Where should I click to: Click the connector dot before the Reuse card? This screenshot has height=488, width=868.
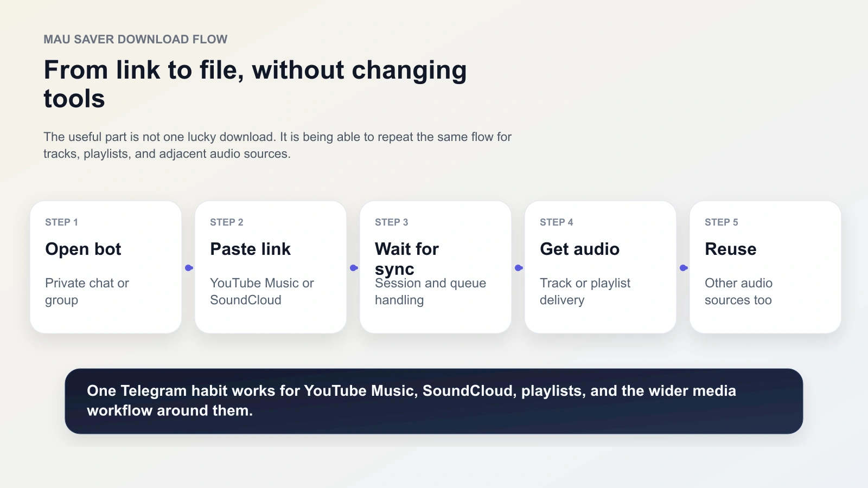(x=682, y=267)
